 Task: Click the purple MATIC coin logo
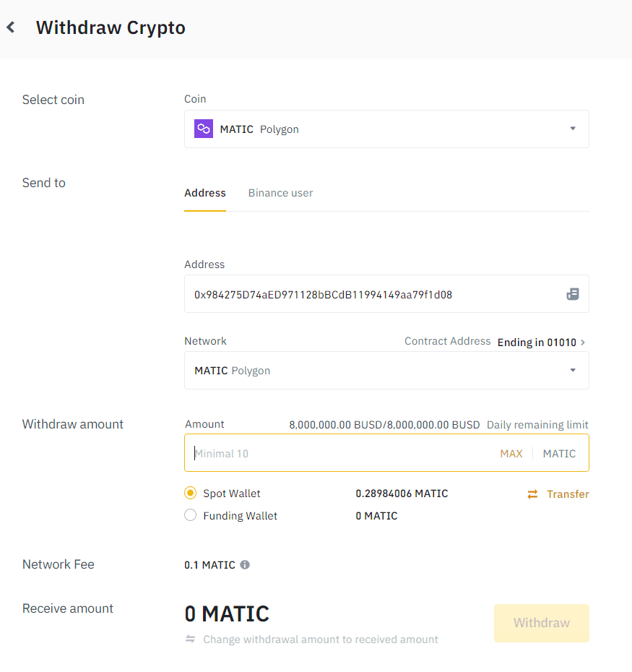pos(204,129)
